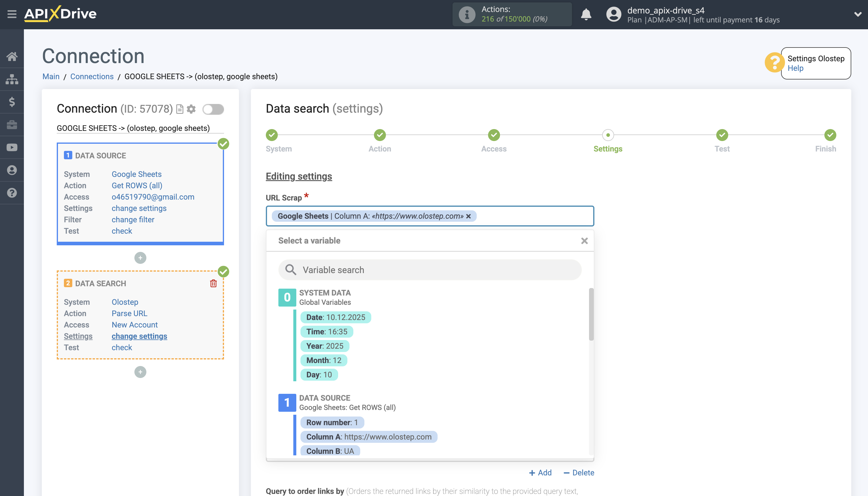
Task: Open the home sidebar icon
Action: pyautogui.click(x=12, y=56)
